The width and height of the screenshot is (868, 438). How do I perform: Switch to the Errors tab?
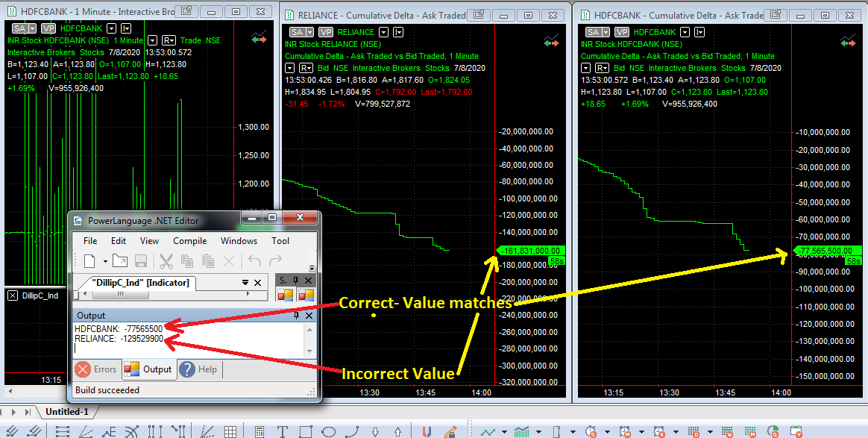coord(96,369)
